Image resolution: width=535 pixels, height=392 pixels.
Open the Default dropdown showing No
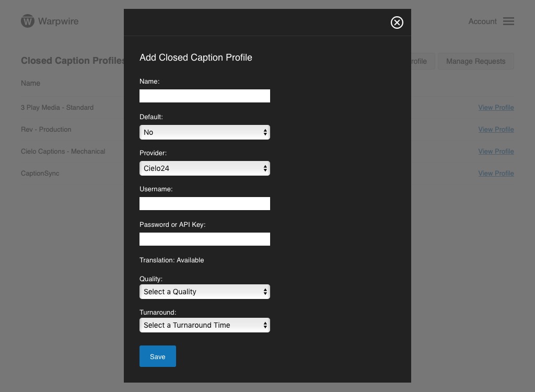tap(205, 132)
